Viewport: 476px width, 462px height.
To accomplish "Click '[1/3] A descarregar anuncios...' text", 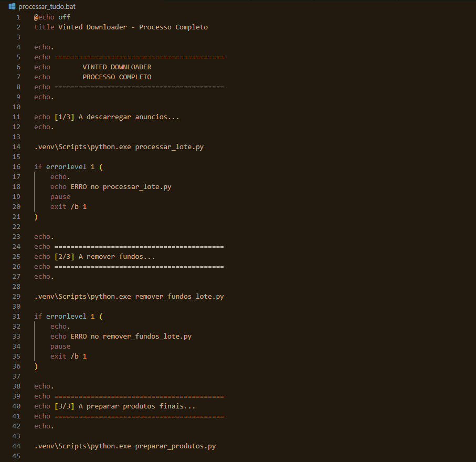I will tap(117, 117).
